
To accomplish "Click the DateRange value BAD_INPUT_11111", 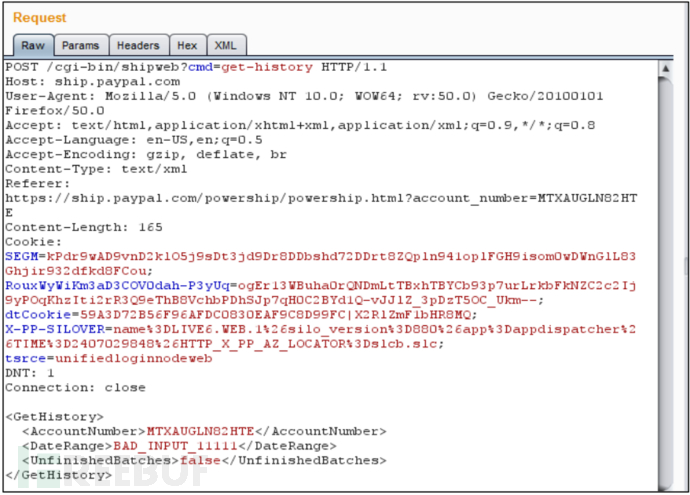I will 175,446.
